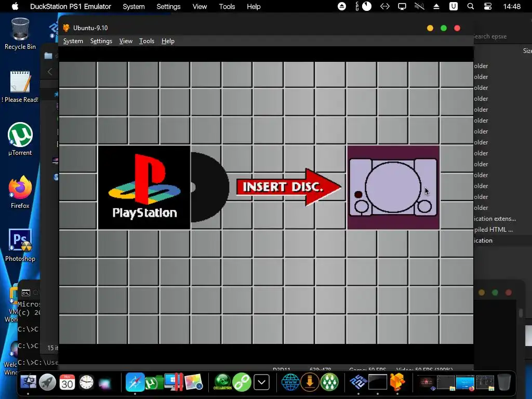The image size is (532, 399).
Task: Click the DuckStation icon in window title bar
Action: pyautogui.click(x=66, y=28)
